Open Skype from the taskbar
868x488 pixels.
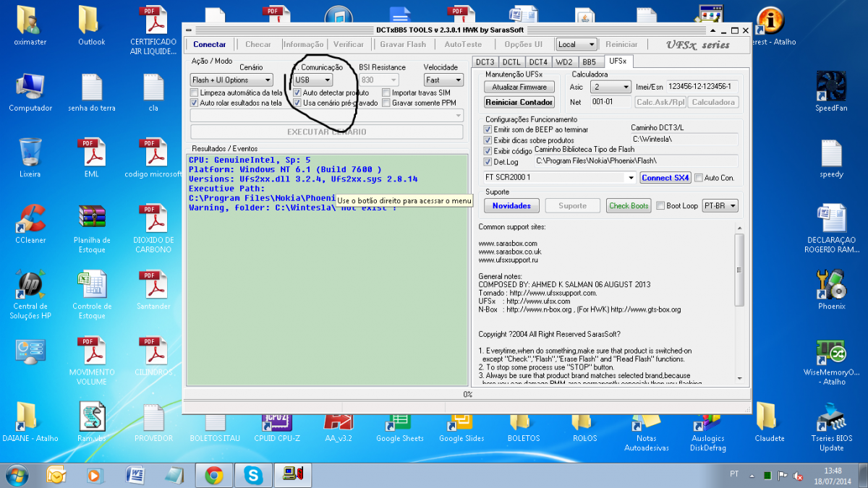253,475
